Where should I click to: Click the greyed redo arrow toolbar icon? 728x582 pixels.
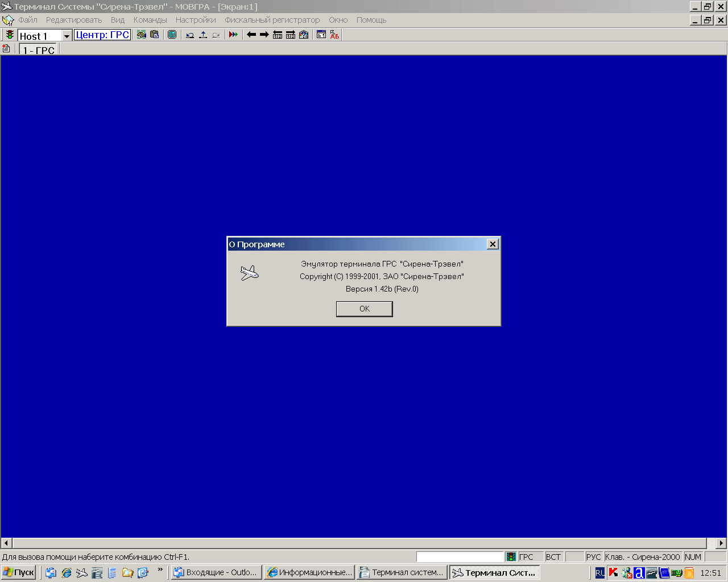point(216,35)
